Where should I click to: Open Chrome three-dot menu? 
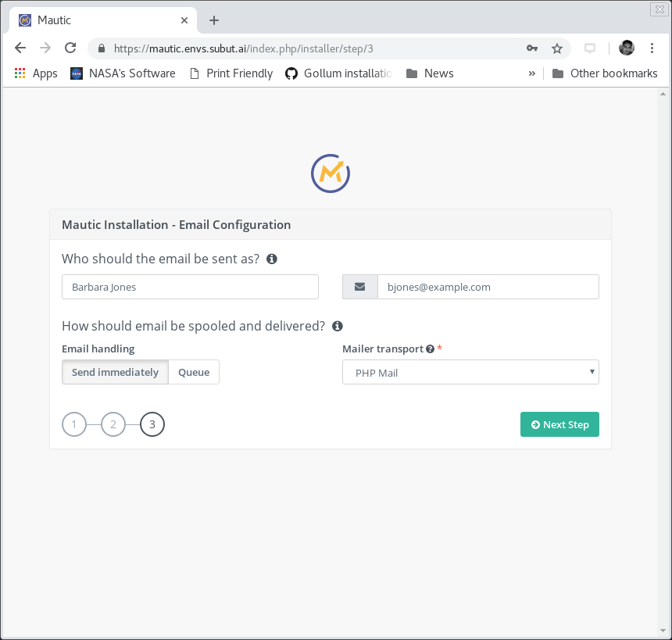[x=652, y=48]
